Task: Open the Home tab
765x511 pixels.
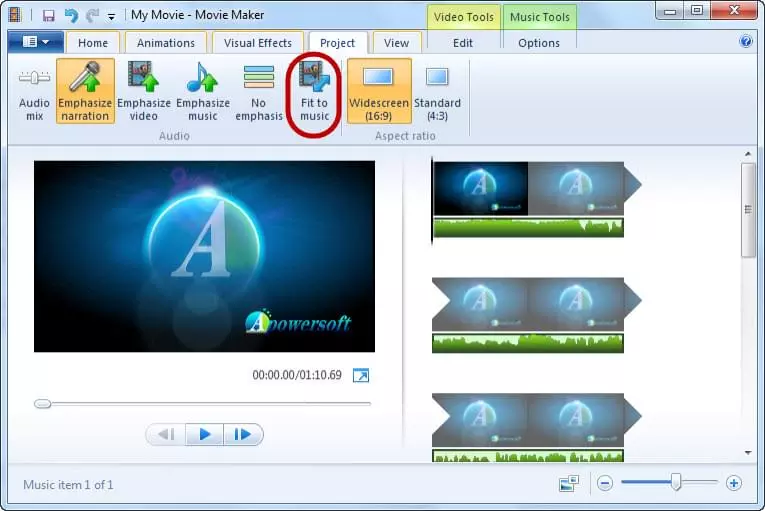Action: click(x=93, y=43)
